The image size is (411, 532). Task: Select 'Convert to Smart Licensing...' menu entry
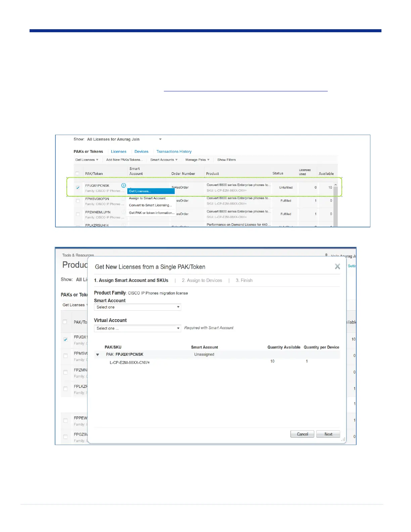coord(150,205)
